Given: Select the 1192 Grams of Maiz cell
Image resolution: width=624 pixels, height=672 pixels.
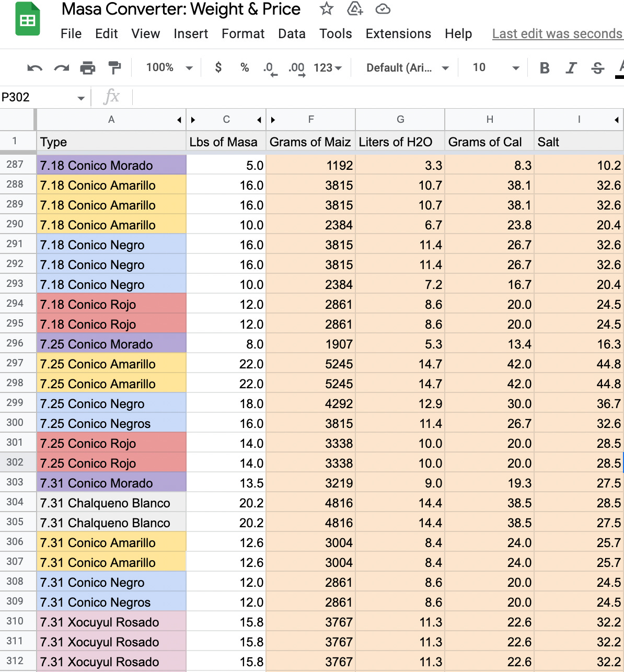Looking at the screenshot, I should (x=311, y=165).
